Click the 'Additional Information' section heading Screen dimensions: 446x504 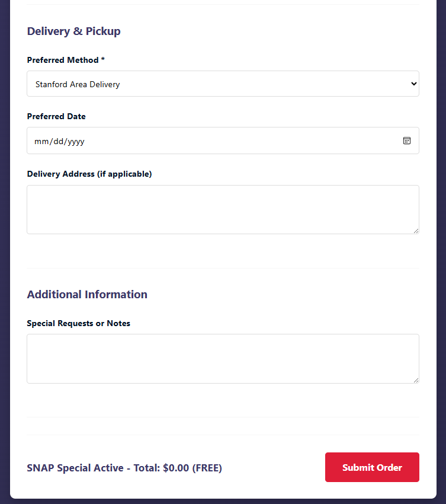pyautogui.click(x=87, y=294)
